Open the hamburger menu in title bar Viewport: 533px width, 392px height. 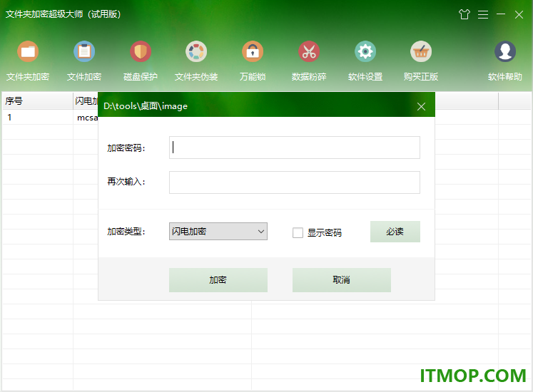click(483, 14)
